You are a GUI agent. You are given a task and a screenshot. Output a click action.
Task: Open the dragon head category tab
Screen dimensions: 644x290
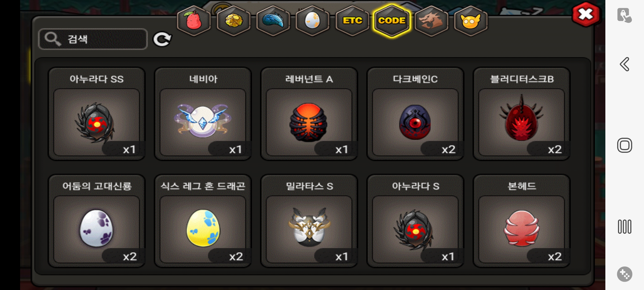[x=431, y=21]
